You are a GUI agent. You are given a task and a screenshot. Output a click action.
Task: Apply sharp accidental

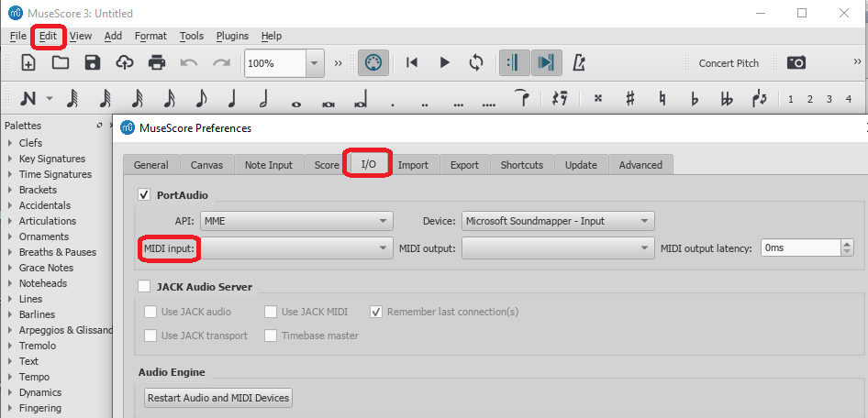630,98
